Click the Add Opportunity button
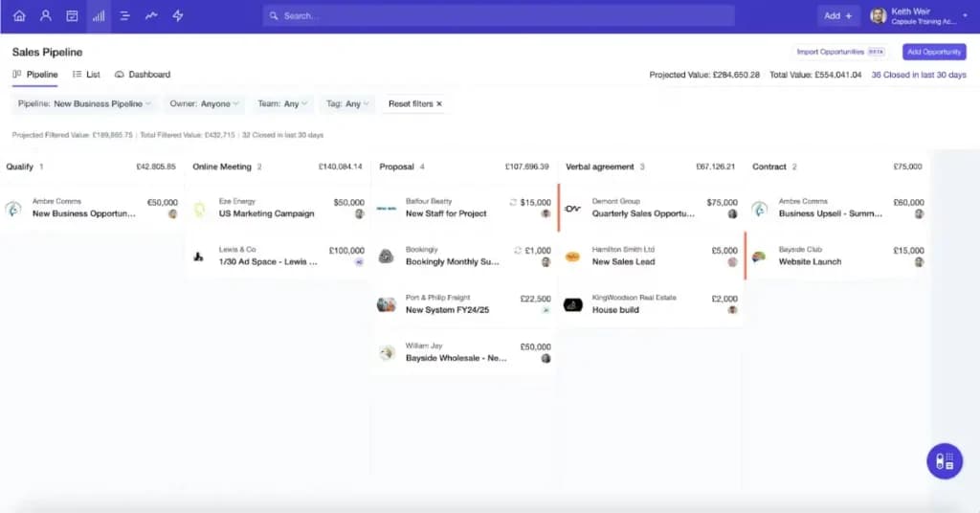Image resolution: width=980 pixels, height=513 pixels. 934,52
